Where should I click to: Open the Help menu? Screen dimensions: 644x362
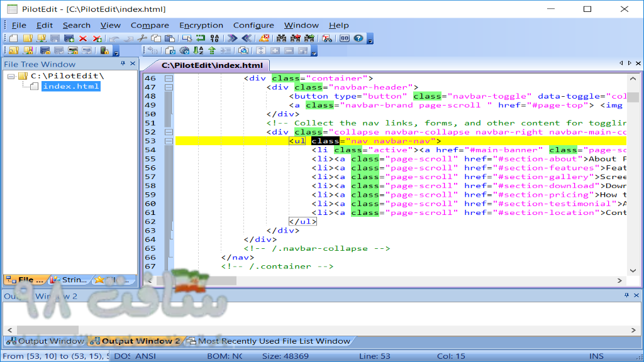point(339,25)
